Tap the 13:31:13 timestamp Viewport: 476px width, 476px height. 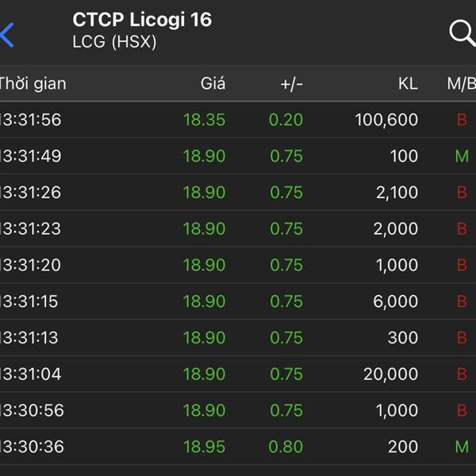click(x=30, y=338)
